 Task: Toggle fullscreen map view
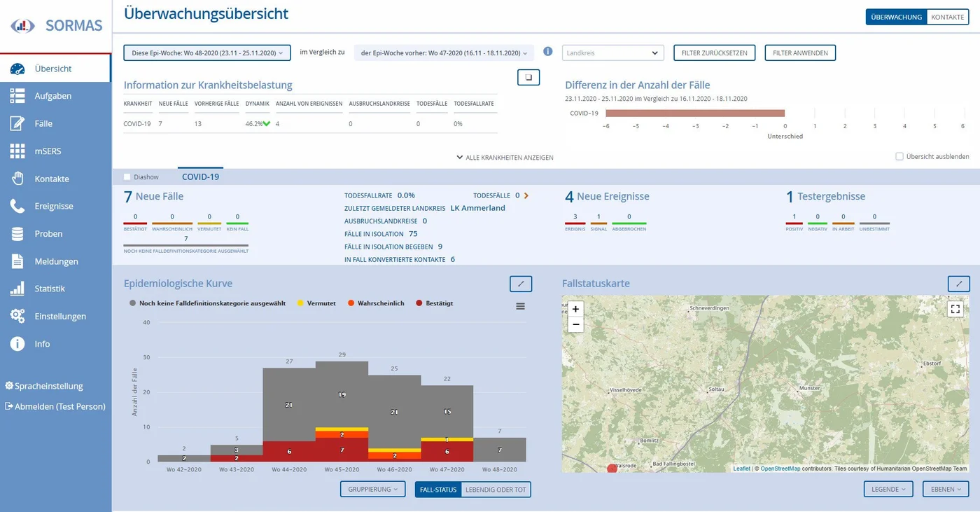(955, 309)
